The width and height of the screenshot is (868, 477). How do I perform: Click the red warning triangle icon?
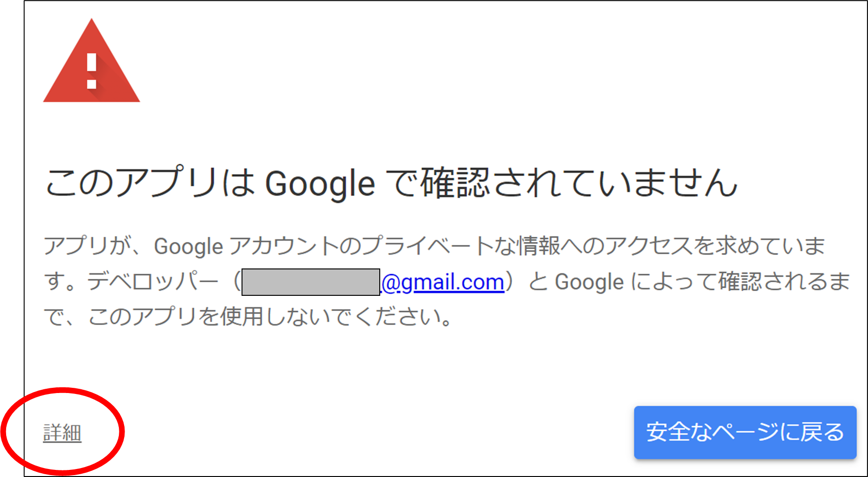point(92,61)
